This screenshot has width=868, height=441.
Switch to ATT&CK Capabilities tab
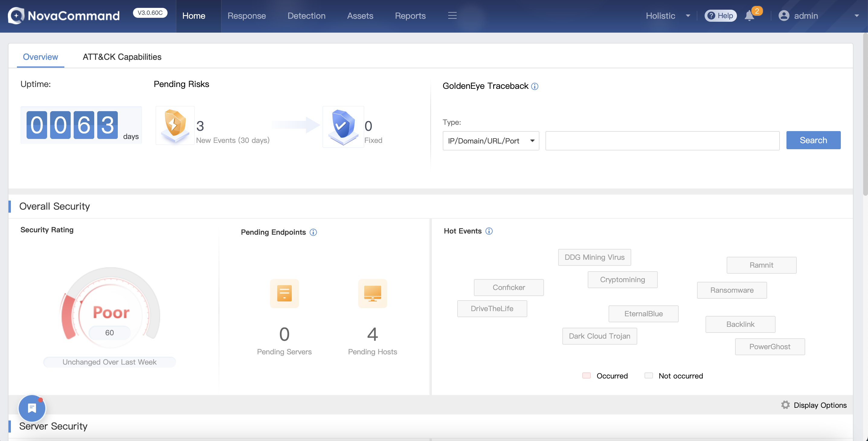coord(122,57)
